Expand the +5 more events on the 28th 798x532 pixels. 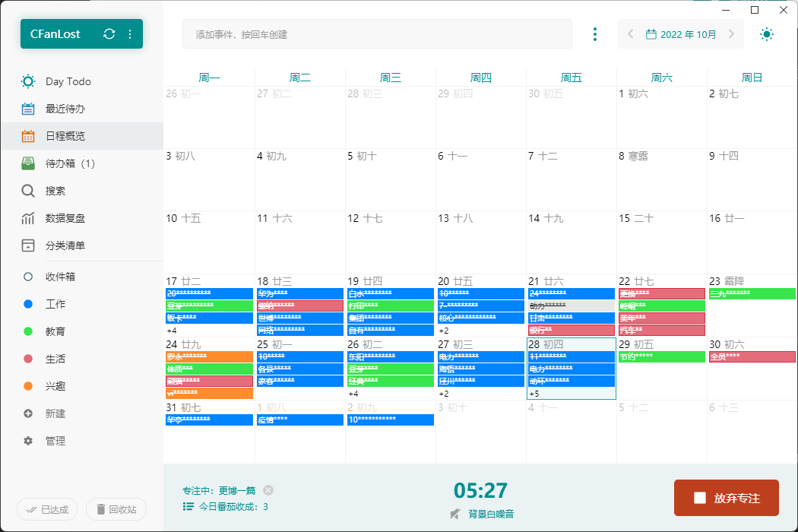click(x=534, y=394)
